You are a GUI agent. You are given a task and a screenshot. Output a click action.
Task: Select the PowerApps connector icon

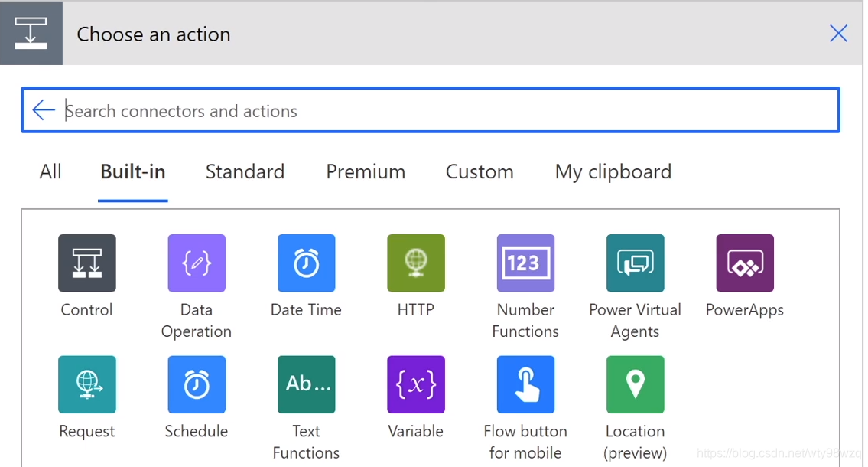click(x=745, y=263)
